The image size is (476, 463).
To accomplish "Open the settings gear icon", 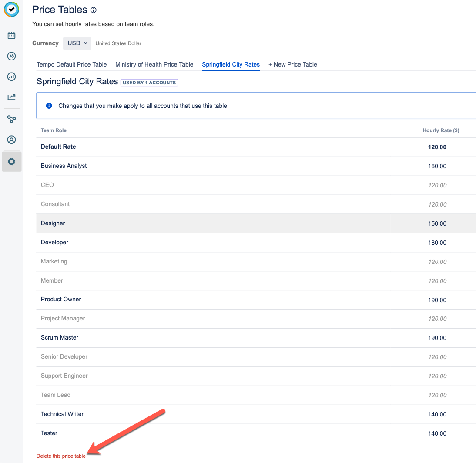I will [x=12, y=162].
